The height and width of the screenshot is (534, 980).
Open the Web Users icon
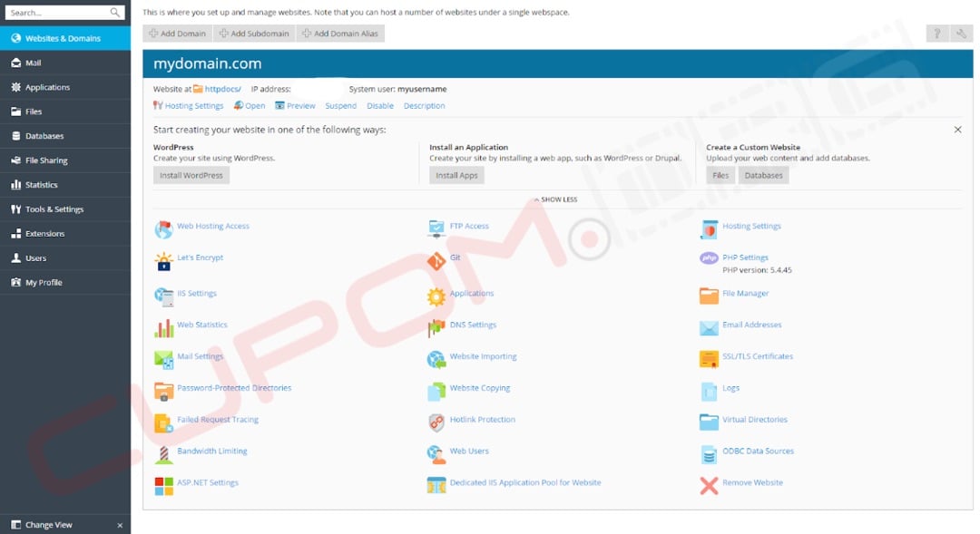[436, 454]
